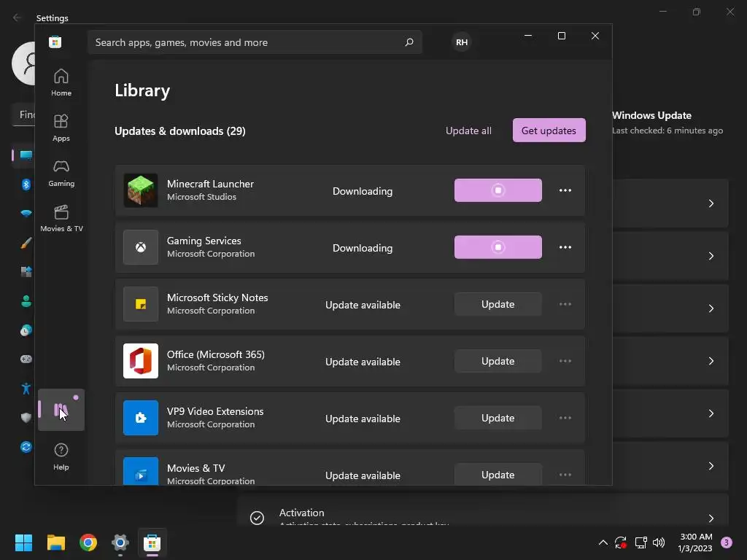Click the Gaming Services Xbox icon

(x=141, y=247)
